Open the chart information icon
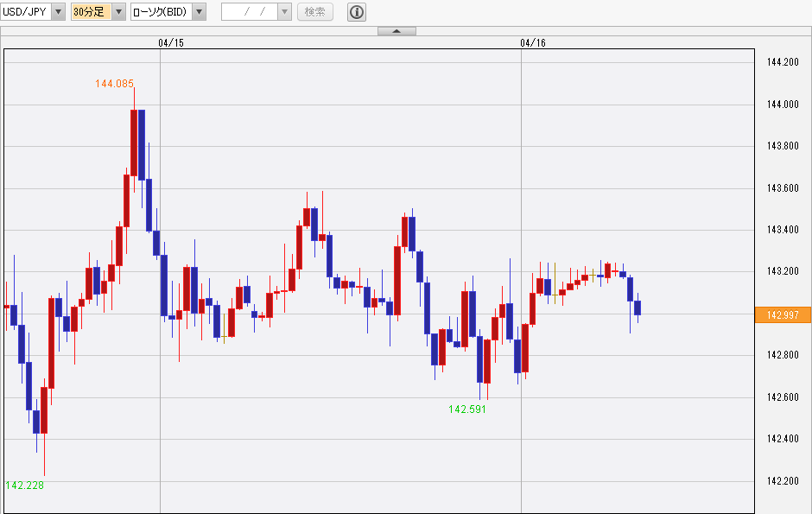This screenshot has height=514, width=812. click(356, 12)
